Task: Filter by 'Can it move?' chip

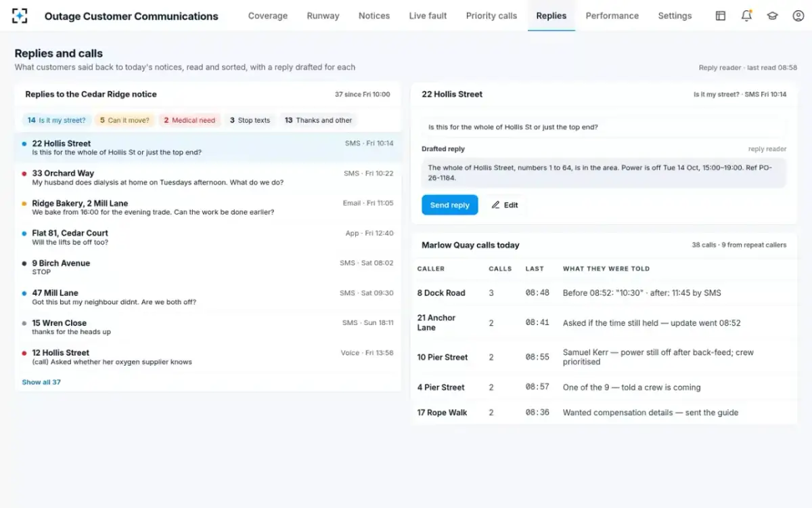Action: pyautogui.click(x=125, y=120)
